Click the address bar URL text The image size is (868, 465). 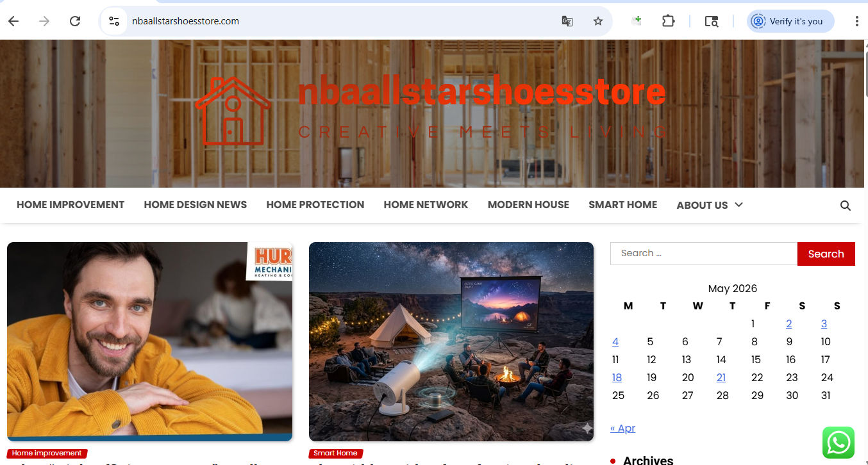coord(185,21)
